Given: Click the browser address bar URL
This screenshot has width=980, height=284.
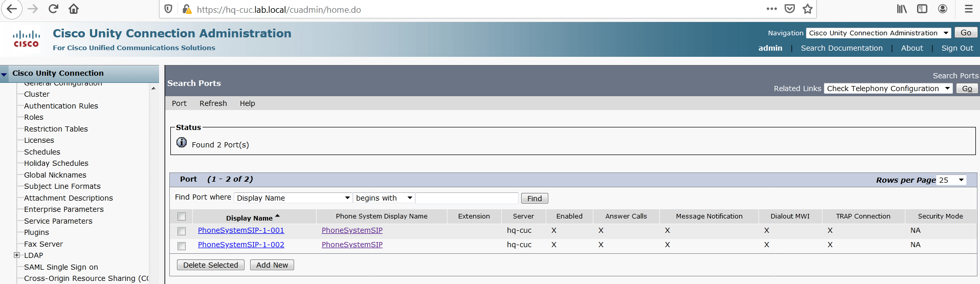Looking at the screenshot, I should click(279, 10).
